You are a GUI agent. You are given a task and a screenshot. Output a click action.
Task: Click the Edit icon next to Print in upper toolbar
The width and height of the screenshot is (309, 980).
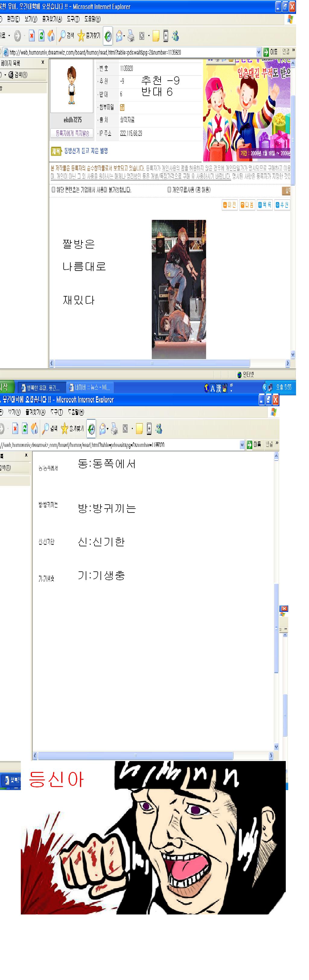[142, 36]
